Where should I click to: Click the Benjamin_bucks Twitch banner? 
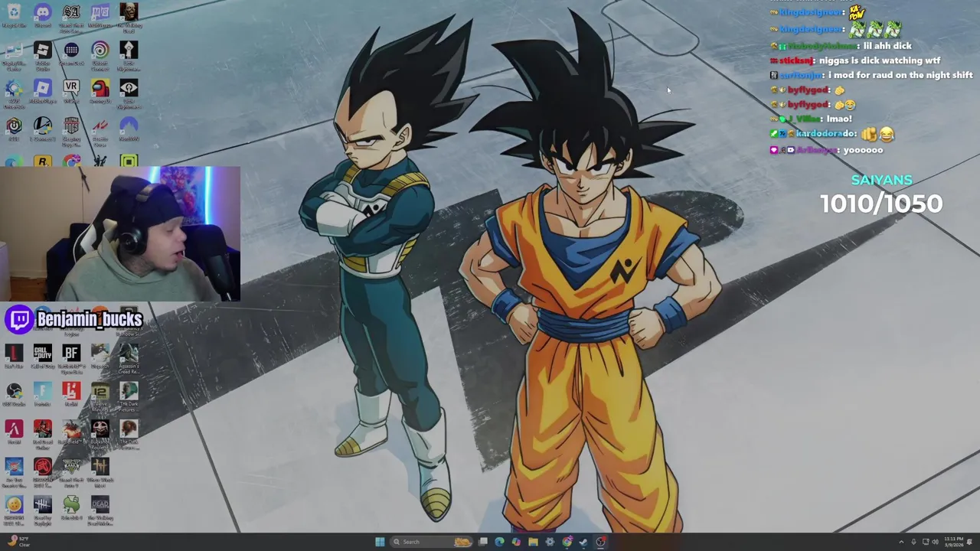tap(73, 319)
